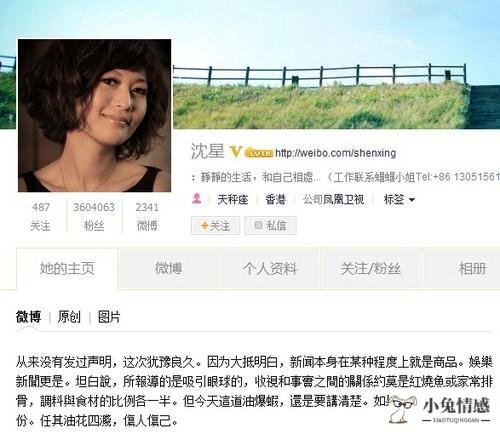Switch to the 微博 tab
The image size is (500, 434).
click(x=169, y=269)
